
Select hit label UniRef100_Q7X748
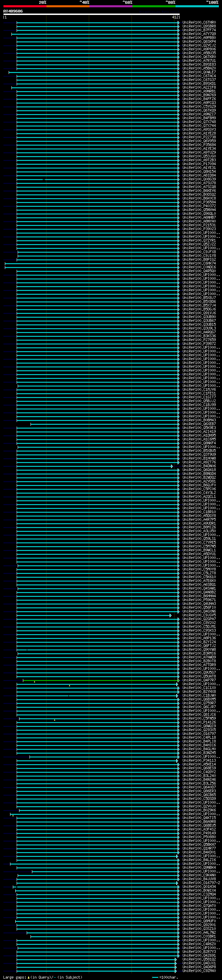pyautogui.click(x=199, y=122)
